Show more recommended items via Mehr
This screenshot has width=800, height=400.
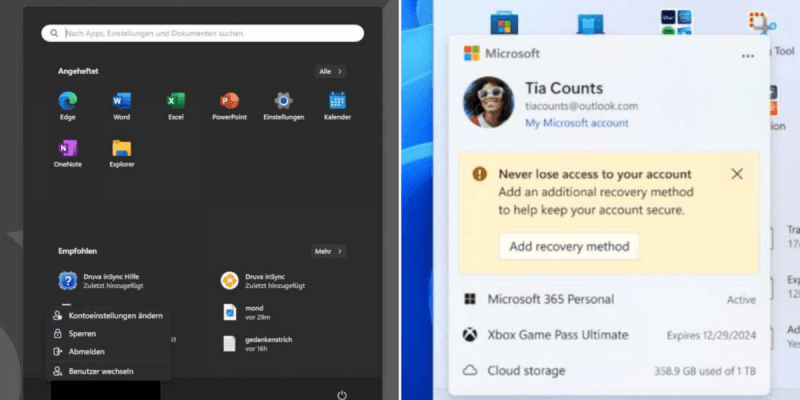(328, 252)
